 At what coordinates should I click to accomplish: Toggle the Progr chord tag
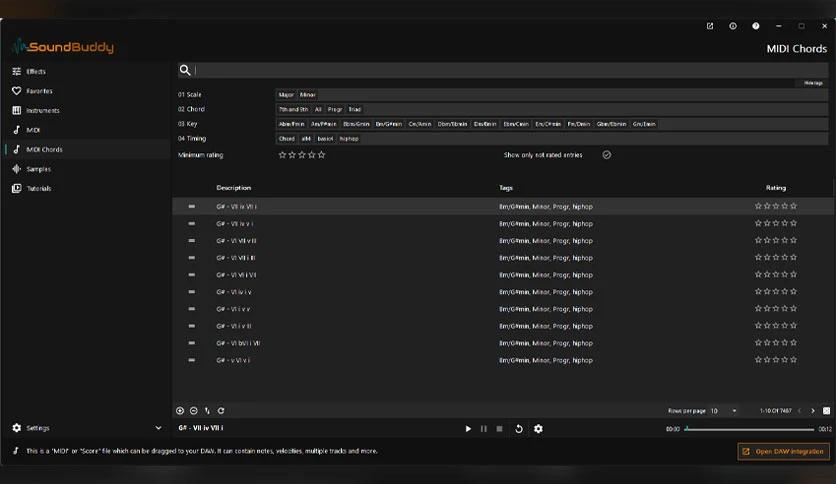coord(335,109)
